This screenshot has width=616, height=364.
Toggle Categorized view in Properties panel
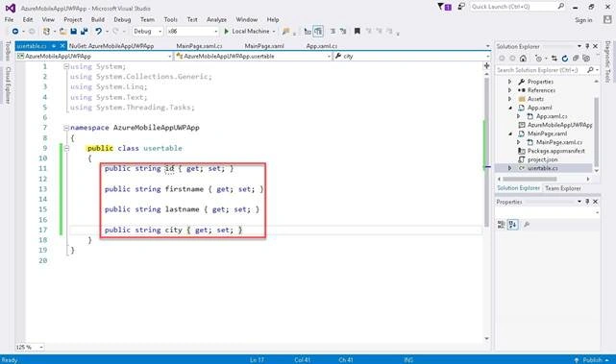coord(502,225)
